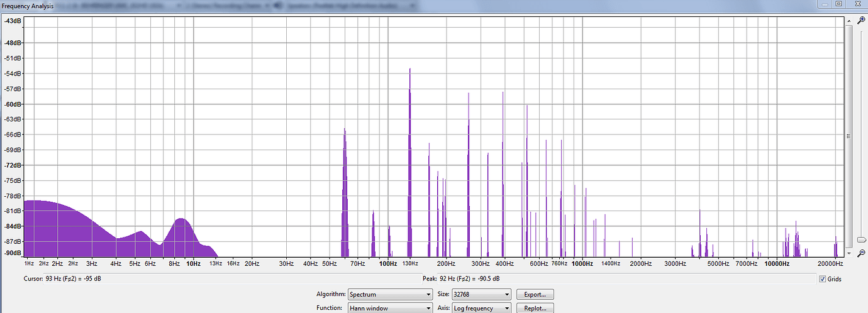This screenshot has height=313, width=868.
Task: Click the Cursor readout field
Action: pyautogui.click(x=220, y=278)
